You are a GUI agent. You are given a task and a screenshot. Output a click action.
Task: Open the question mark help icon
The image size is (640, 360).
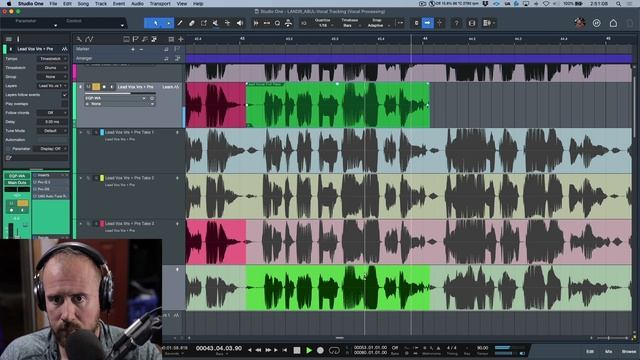456,23
